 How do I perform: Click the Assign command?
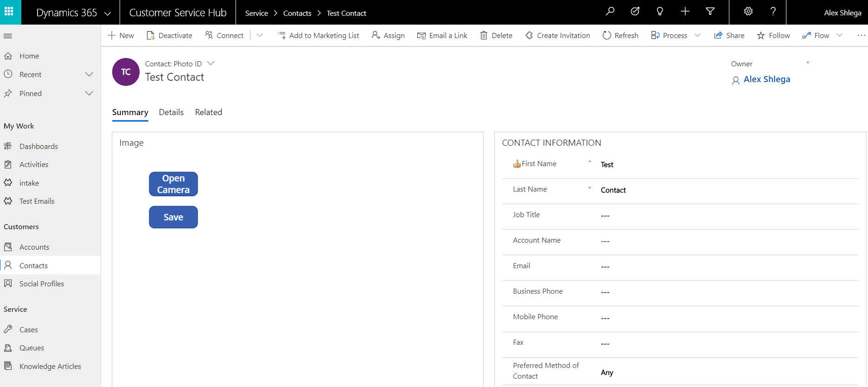click(x=388, y=35)
